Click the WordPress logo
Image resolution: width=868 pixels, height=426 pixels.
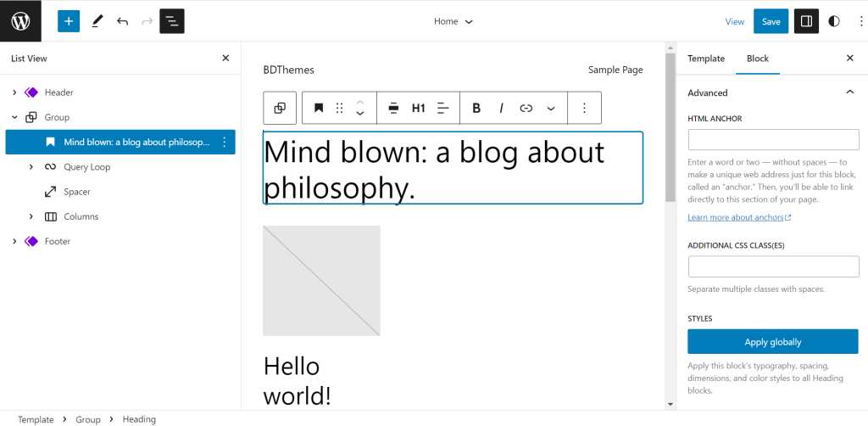(20, 21)
